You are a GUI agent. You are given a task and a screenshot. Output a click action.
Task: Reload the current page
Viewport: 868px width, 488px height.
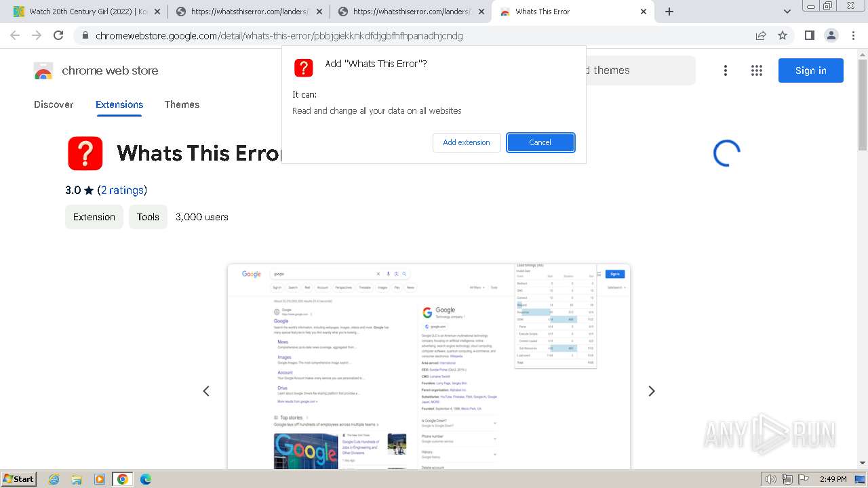58,35
